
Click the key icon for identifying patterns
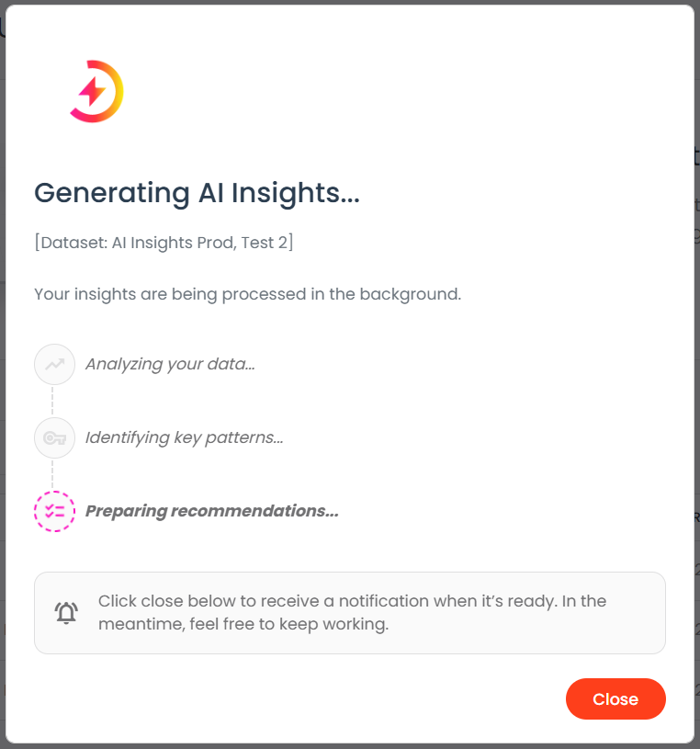point(54,437)
